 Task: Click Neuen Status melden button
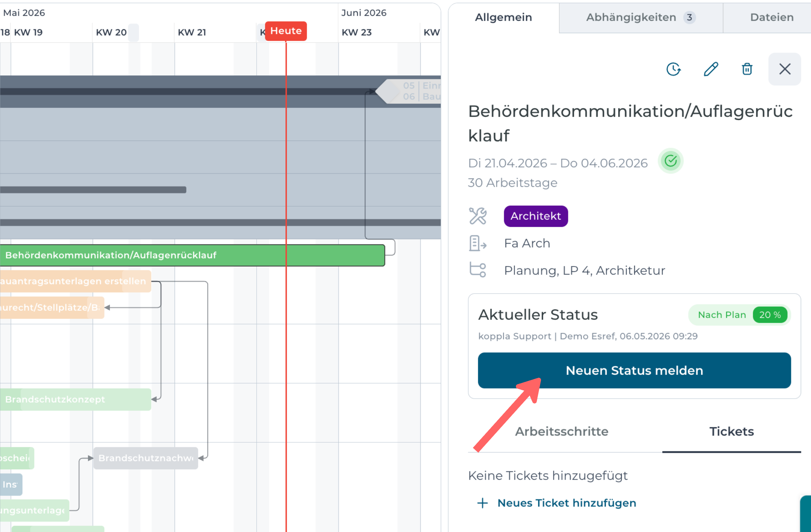click(x=634, y=370)
